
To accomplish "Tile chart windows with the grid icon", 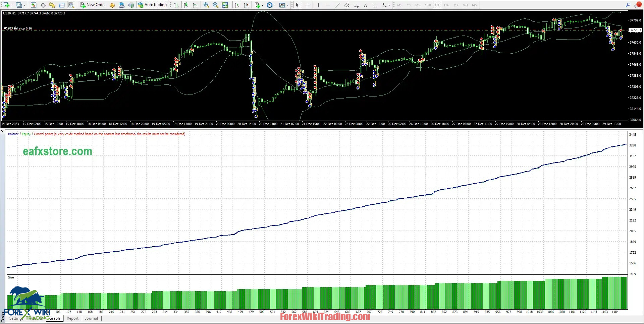I will tap(225, 5).
